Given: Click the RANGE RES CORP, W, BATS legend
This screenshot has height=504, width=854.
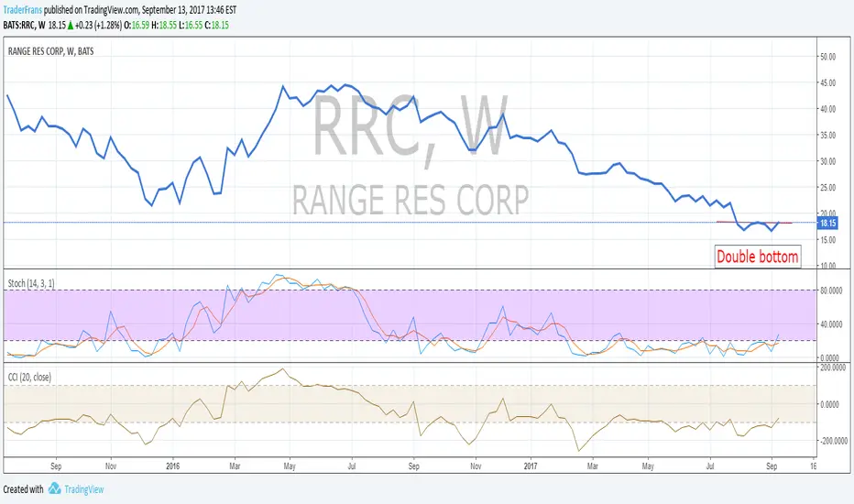Looking at the screenshot, I should pos(50,51).
